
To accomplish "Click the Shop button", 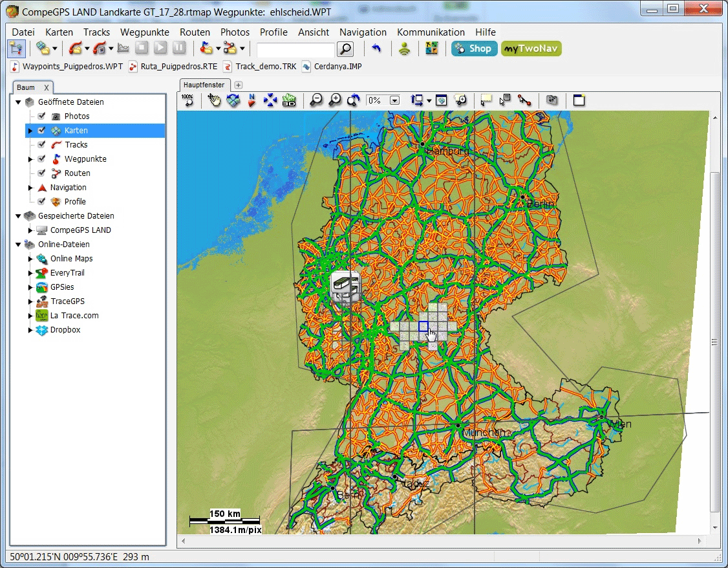I will tap(474, 49).
